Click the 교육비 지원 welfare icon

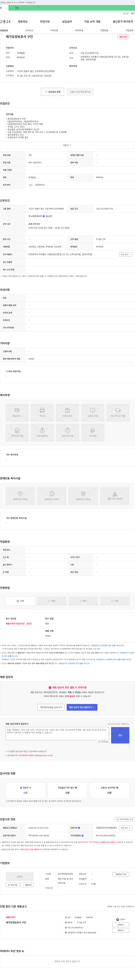coord(93,413)
